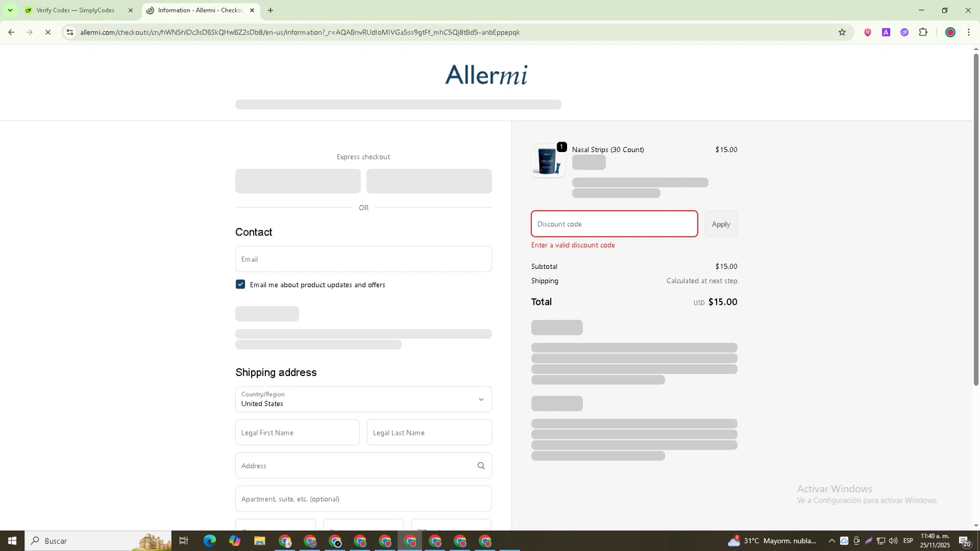Open the round purple extension icon
The image size is (980, 551).
(x=904, y=32)
